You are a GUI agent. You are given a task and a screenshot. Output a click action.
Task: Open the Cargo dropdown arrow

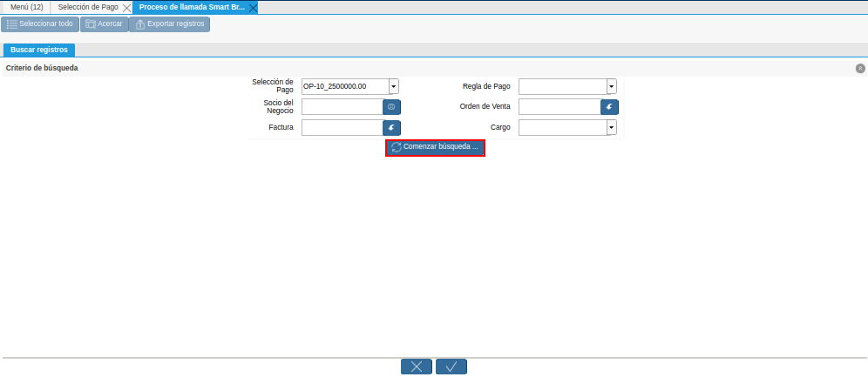tap(612, 128)
